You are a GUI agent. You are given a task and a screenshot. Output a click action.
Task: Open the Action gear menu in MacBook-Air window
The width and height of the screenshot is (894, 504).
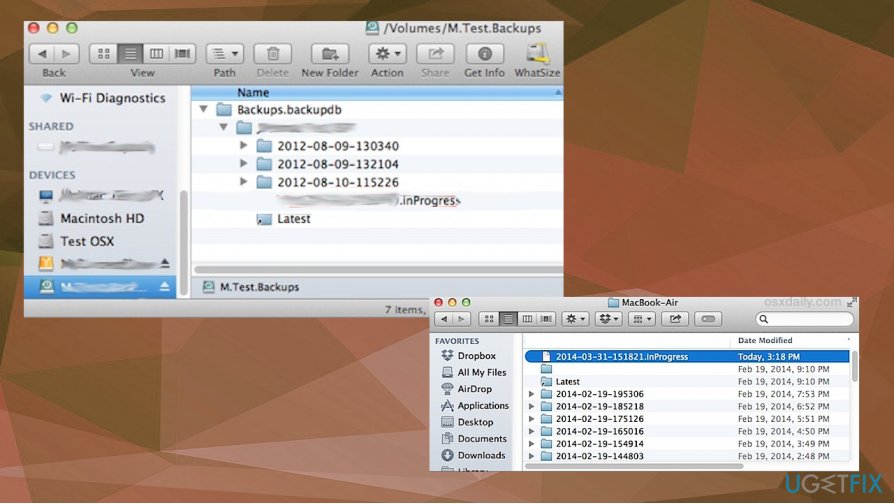tap(575, 319)
